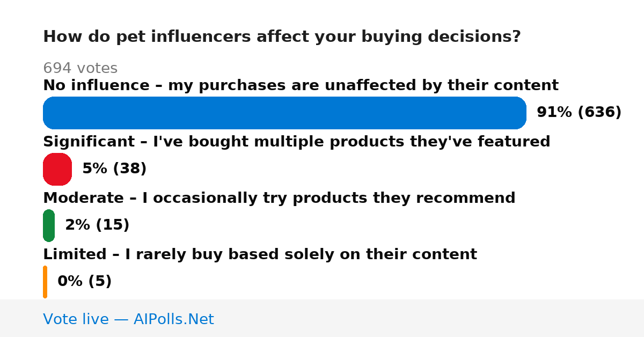Click the blue No influence result bar
The width and height of the screenshot is (644, 337).
(284, 113)
